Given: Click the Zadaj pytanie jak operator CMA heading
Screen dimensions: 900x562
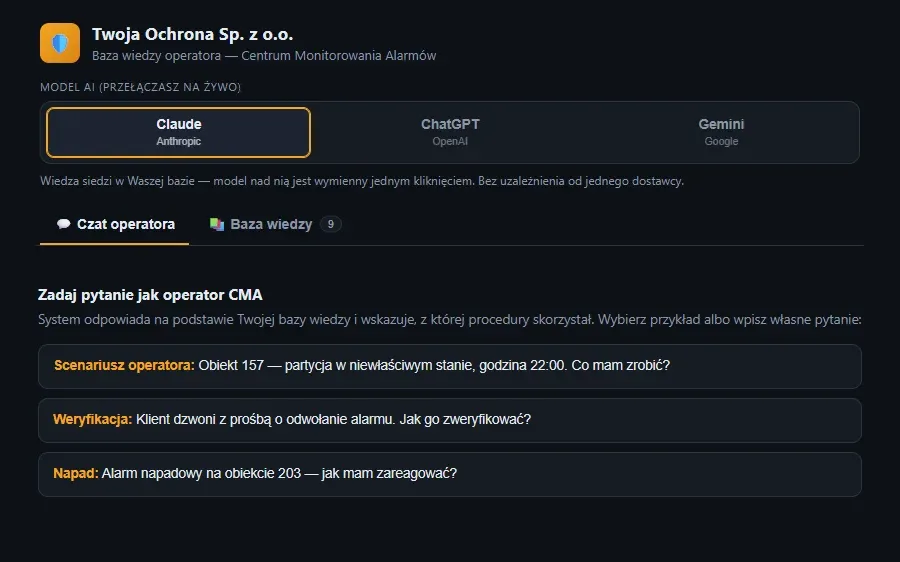Looking at the screenshot, I should 150,295.
